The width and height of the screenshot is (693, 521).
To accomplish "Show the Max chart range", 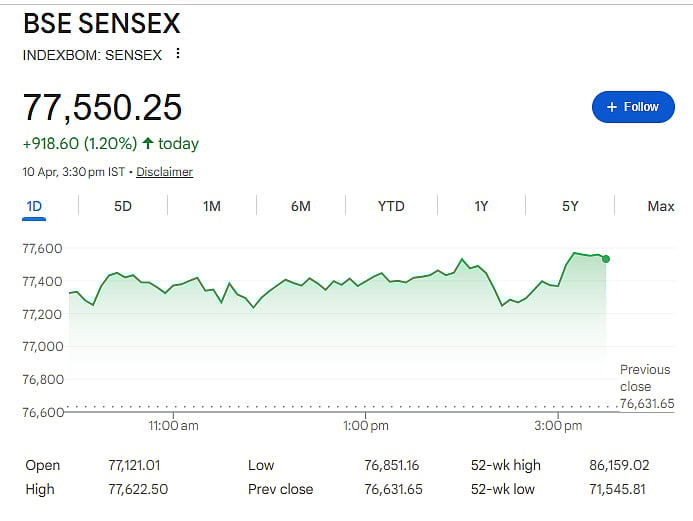I will [x=660, y=206].
